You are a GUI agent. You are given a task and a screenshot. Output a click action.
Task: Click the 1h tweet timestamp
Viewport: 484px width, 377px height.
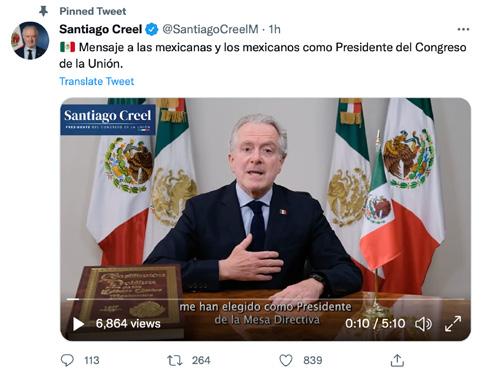pyautogui.click(x=275, y=29)
